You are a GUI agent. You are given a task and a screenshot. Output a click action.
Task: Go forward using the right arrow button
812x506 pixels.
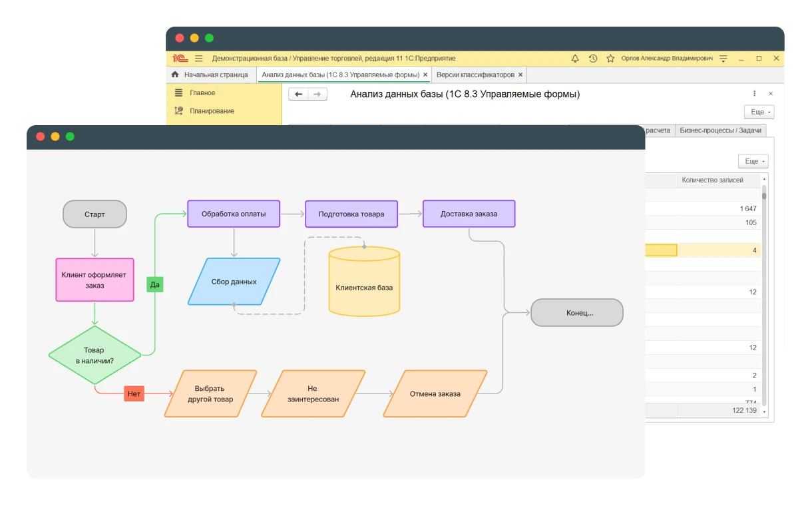click(317, 95)
